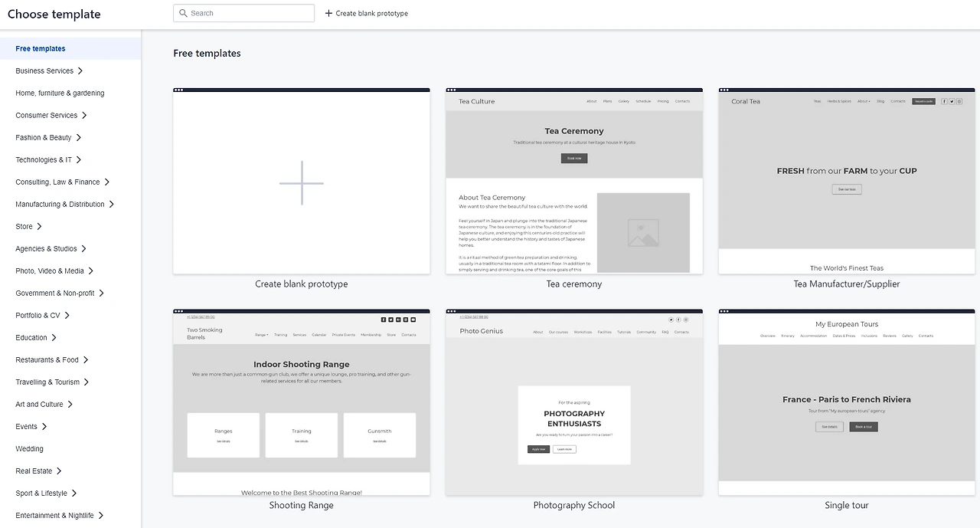980x528 pixels.
Task: Expand Business Services chevron
Action: [80, 71]
